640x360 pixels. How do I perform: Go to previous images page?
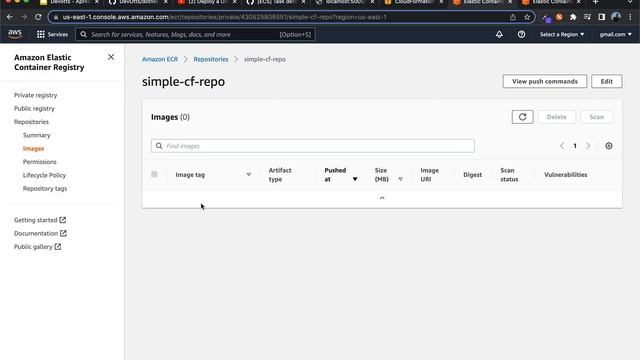562,146
